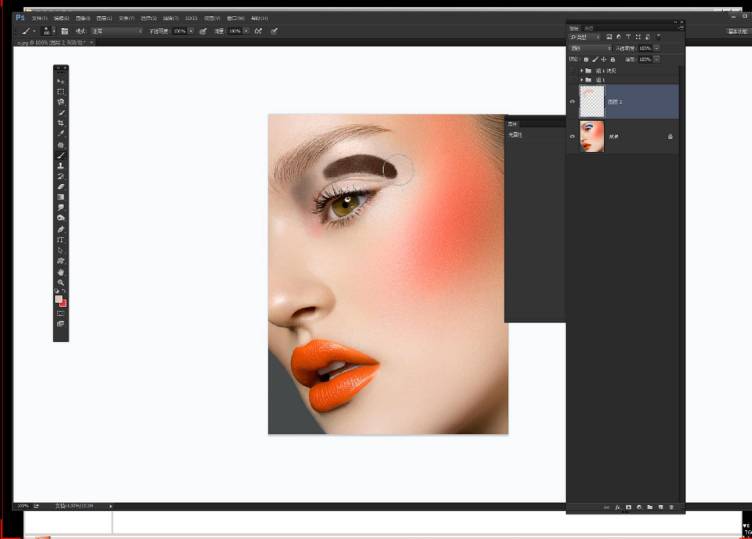Screen dimensions: 752x539
Task: Select the Move tool
Action: coord(61,80)
